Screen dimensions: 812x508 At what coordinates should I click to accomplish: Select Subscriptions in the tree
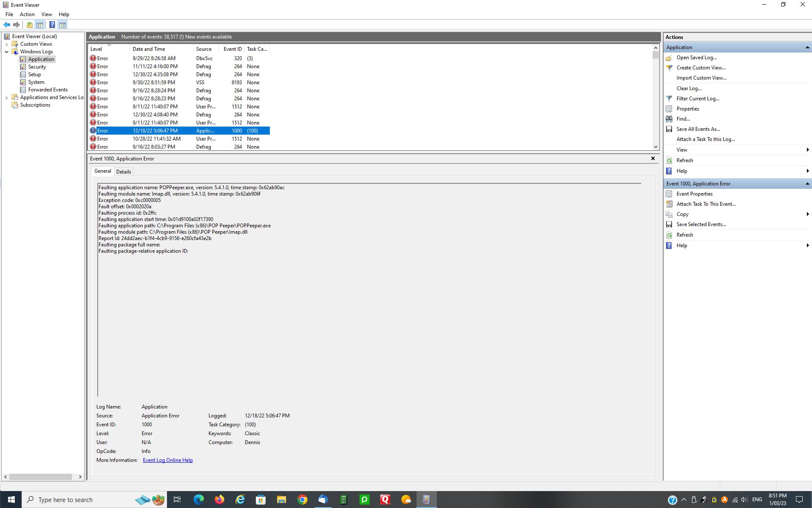pos(35,105)
